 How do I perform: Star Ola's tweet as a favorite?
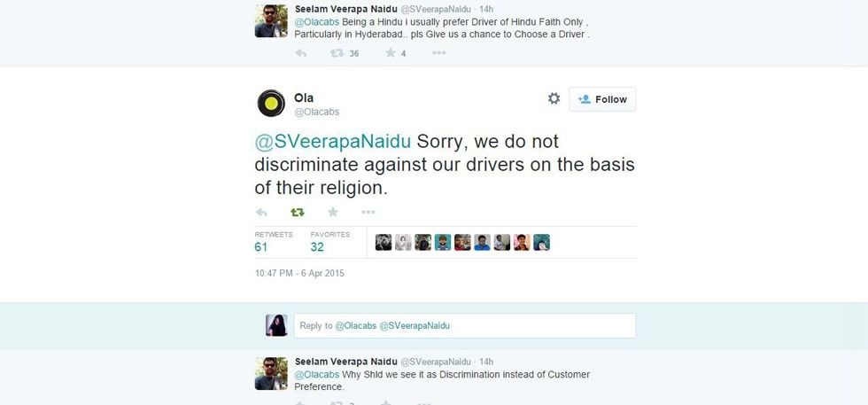click(333, 212)
